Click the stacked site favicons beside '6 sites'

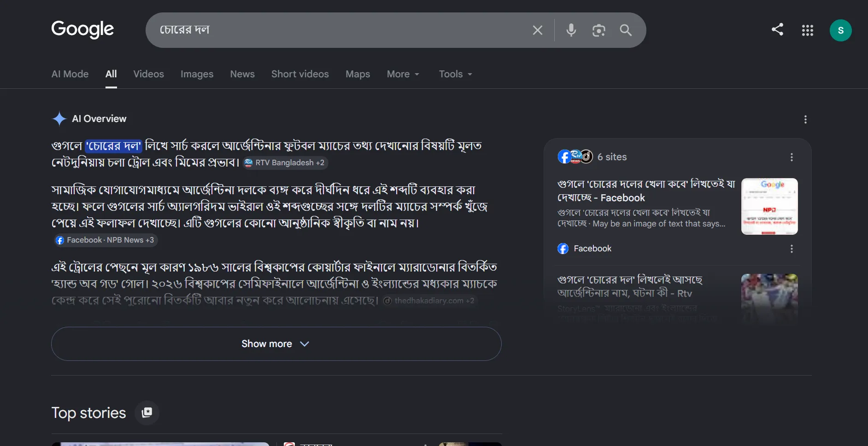(575, 156)
